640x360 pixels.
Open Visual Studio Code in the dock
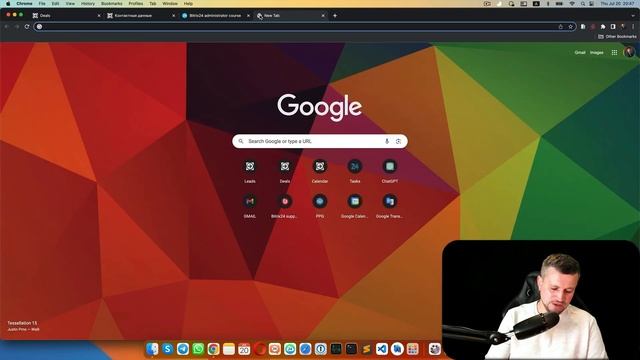point(382,349)
